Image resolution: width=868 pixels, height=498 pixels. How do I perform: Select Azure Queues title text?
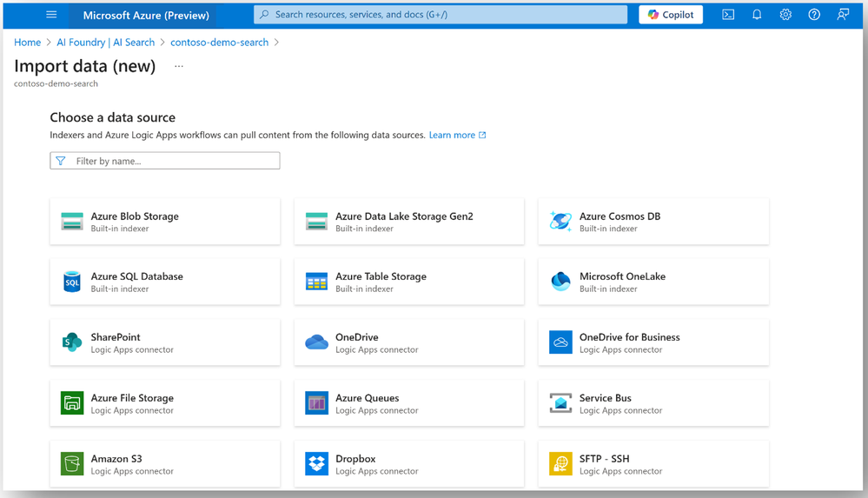coord(367,398)
